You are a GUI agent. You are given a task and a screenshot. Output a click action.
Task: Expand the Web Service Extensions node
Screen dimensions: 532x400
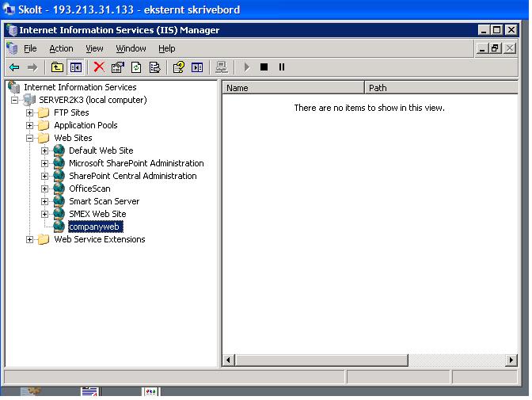[x=30, y=240]
